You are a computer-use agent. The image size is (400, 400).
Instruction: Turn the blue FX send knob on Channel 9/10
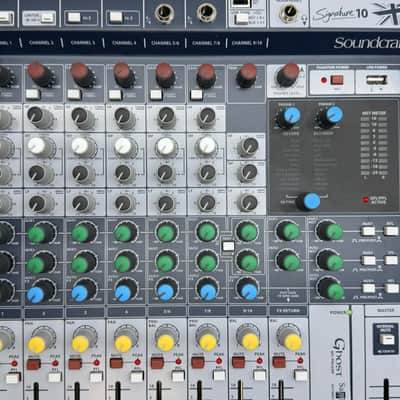click(248, 289)
